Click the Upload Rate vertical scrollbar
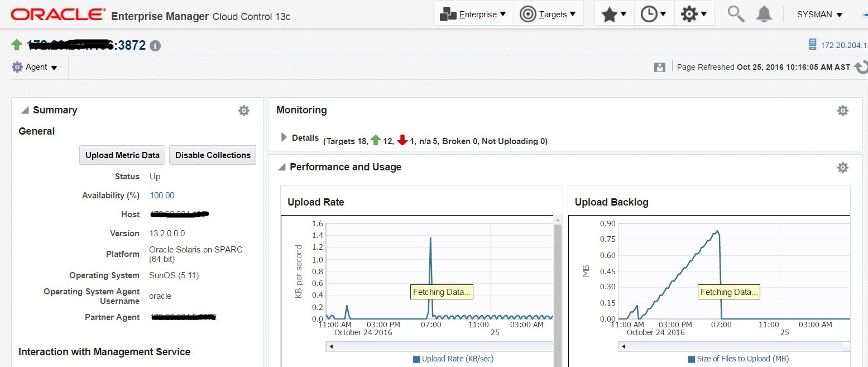 (x=557, y=296)
